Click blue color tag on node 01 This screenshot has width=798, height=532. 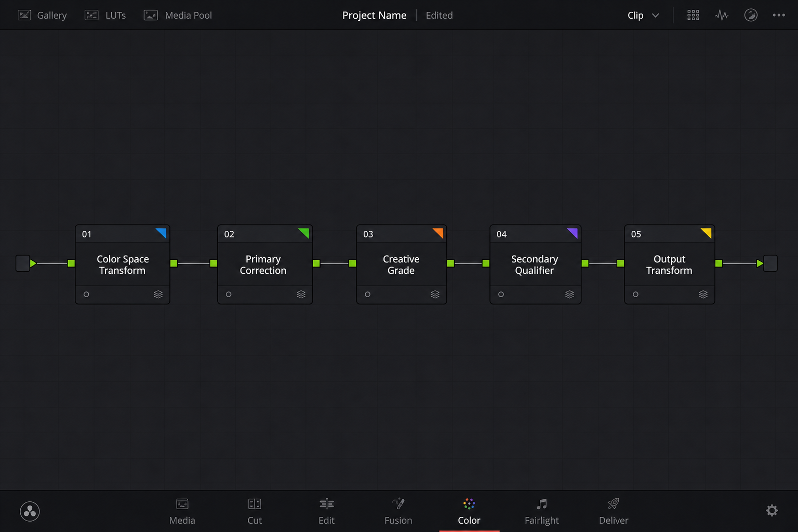(x=162, y=232)
